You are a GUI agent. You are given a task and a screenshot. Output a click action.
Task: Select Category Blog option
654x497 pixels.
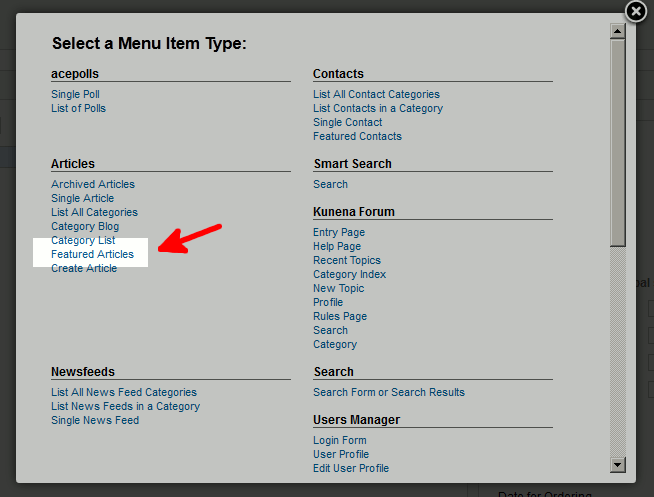point(85,226)
